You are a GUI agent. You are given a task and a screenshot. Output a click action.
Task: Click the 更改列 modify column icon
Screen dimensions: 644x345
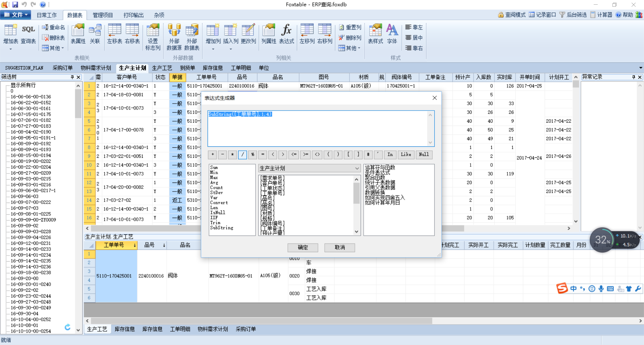[248, 34]
